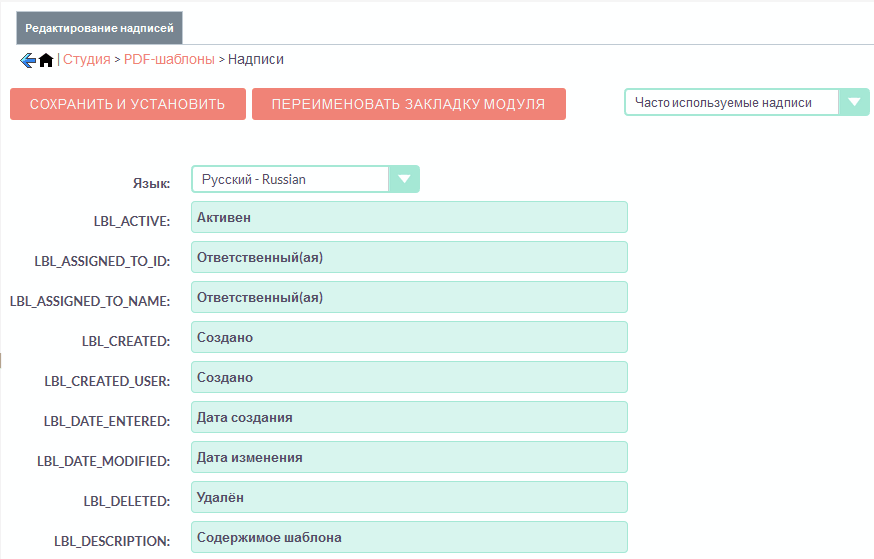This screenshot has width=874, height=559.
Task: Select the Русский - Russian combo box
Action: [290, 179]
